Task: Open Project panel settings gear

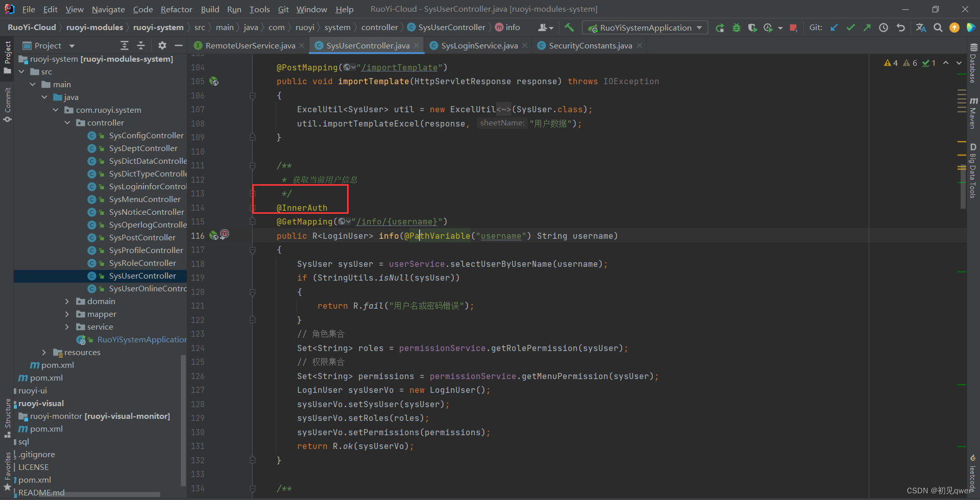Action: [162, 45]
